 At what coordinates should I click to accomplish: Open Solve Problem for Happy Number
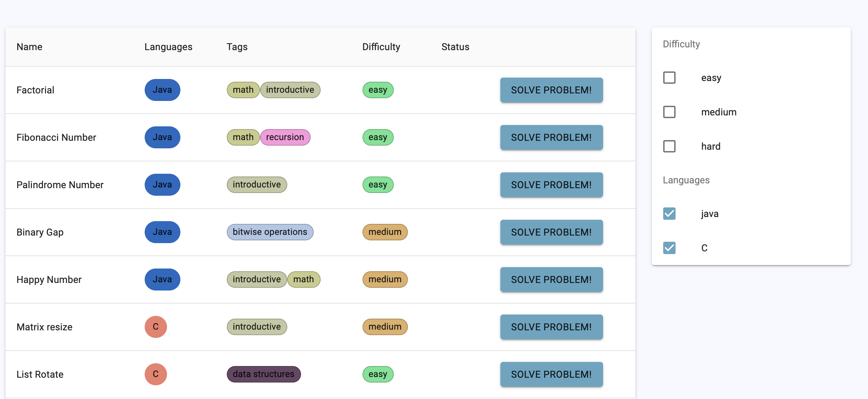point(551,280)
